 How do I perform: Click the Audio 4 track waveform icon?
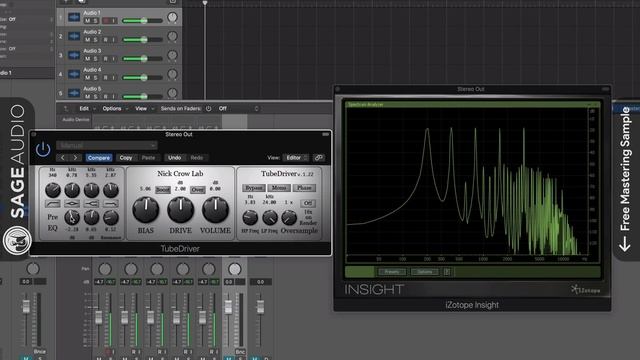click(74, 74)
